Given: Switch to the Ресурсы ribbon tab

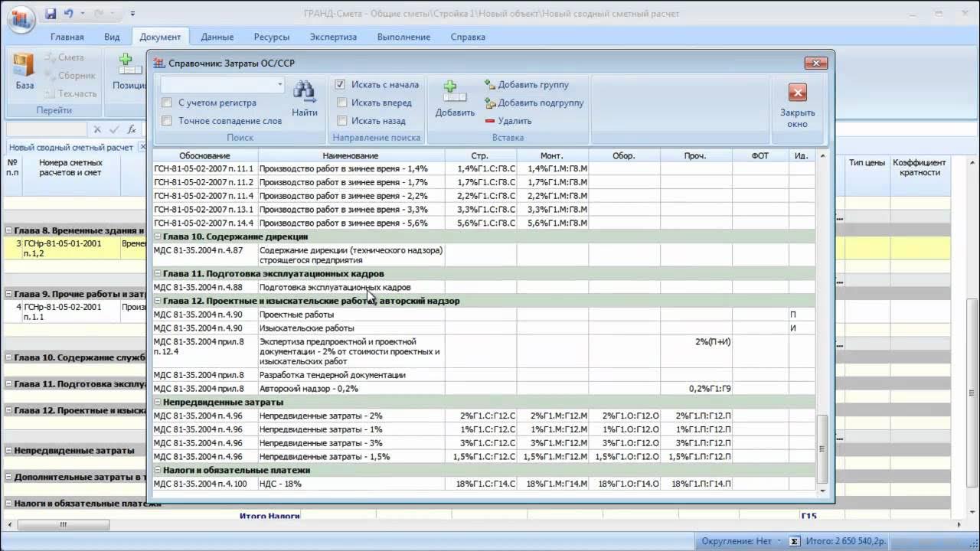Looking at the screenshot, I should click(x=272, y=37).
